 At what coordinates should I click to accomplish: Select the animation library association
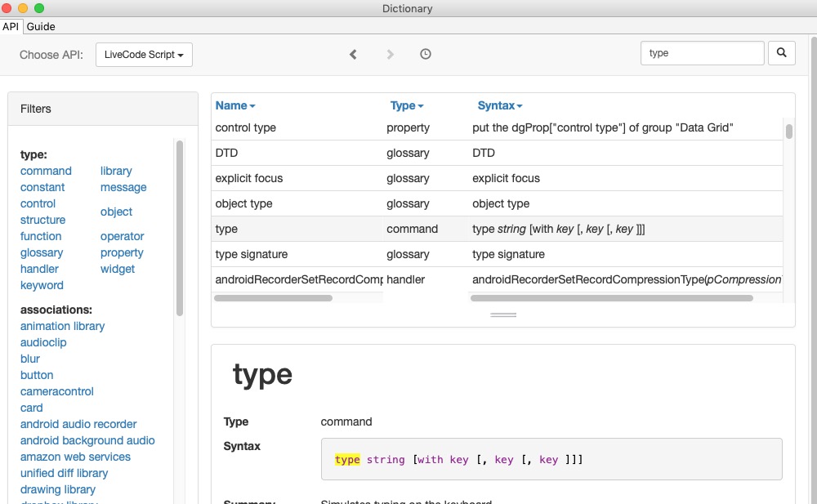62,326
